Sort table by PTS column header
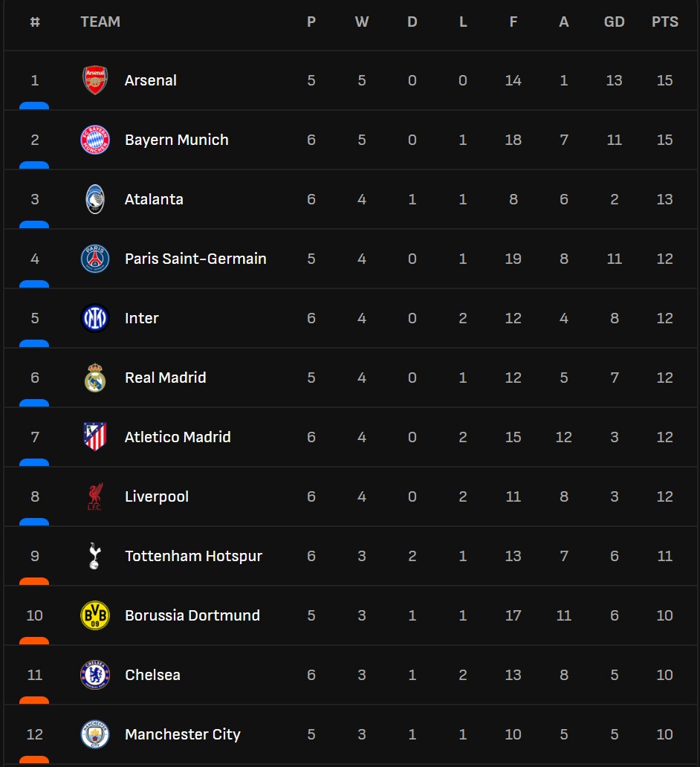The image size is (700, 767). 665,22
